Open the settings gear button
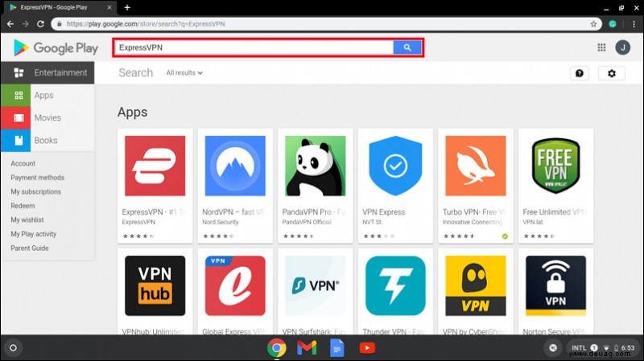Image resolution: width=644 pixels, height=361 pixels. point(612,73)
